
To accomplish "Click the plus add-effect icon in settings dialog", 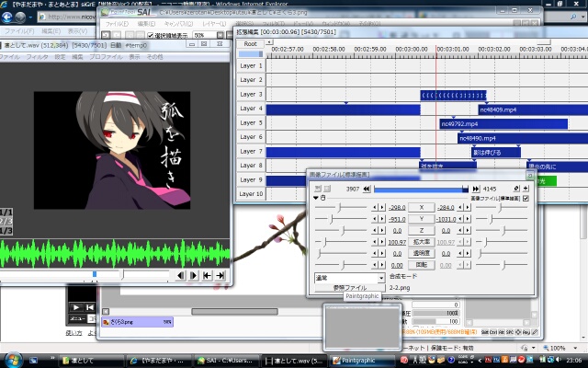I will pos(526,189).
